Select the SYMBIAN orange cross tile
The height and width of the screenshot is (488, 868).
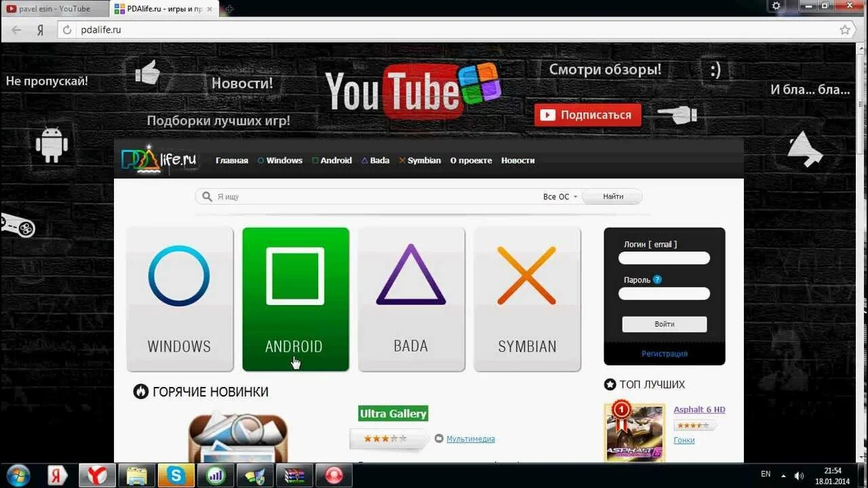coord(528,299)
